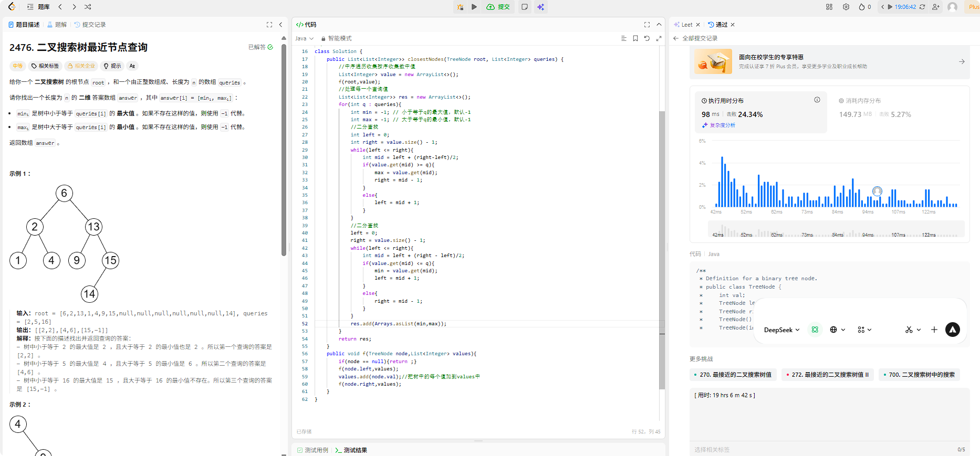Switch to the 提交记录 tab
The image size is (980, 456).
coord(90,25)
